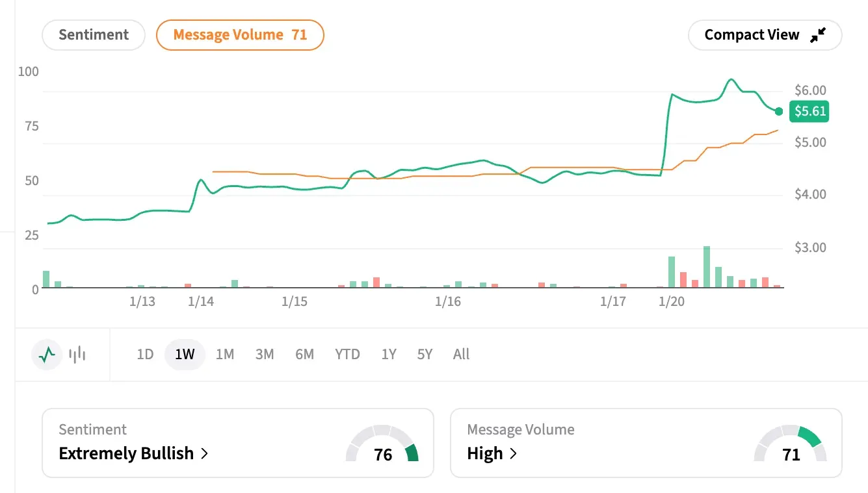
Task: Toggle the Message Volume 71 overlay pill
Action: point(239,34)
